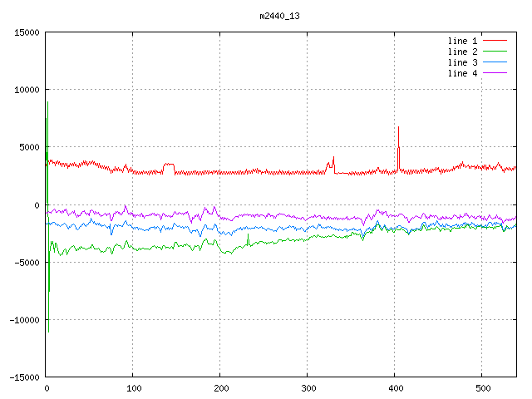Click the red plateau bump near x=140
The height and width of the screenshot is (399, 532).
[x=169, y=165]
